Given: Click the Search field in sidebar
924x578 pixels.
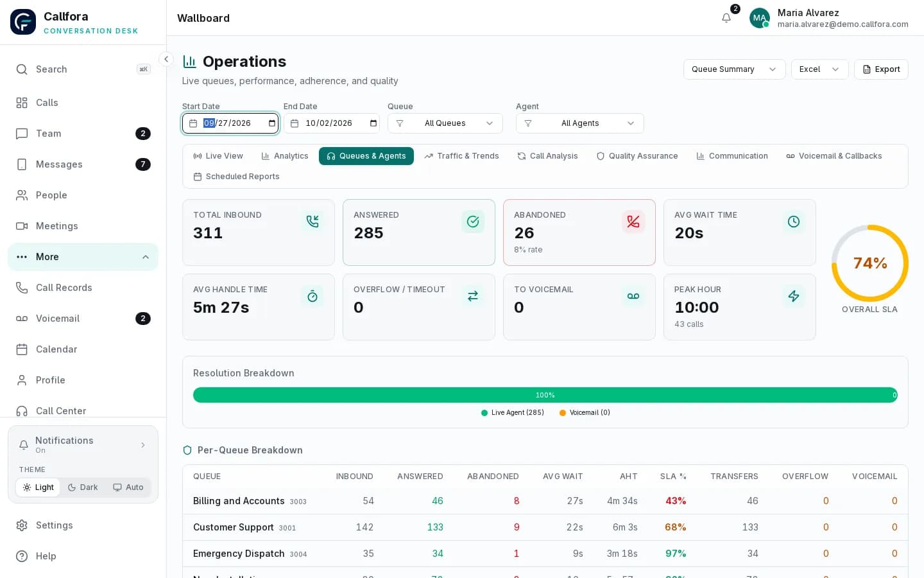Looking at the screenshot, I should tap(83, 69).
